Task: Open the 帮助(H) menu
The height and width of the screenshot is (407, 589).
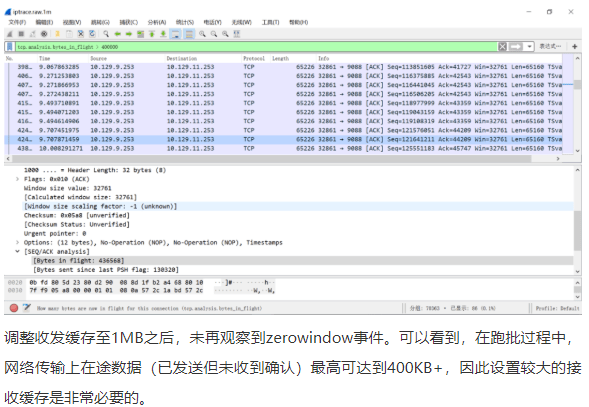Action: click(299, 23)
